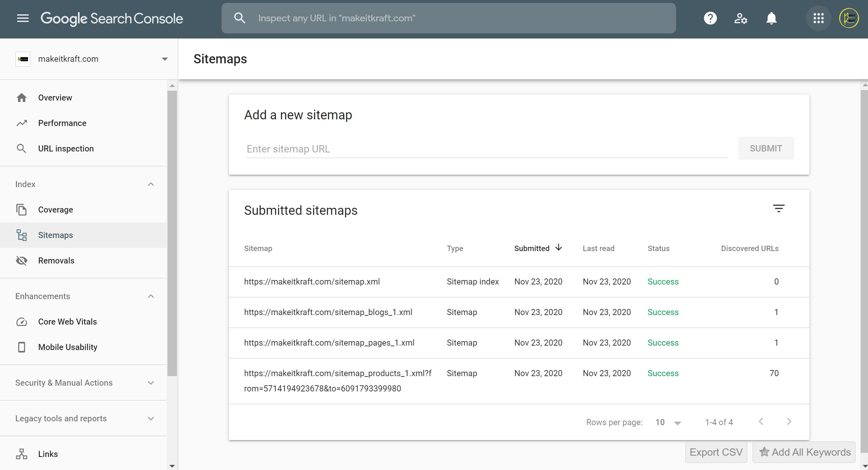
Task: Sort by the Status column header
Action: pyautogui.click(x=659, y=248)
